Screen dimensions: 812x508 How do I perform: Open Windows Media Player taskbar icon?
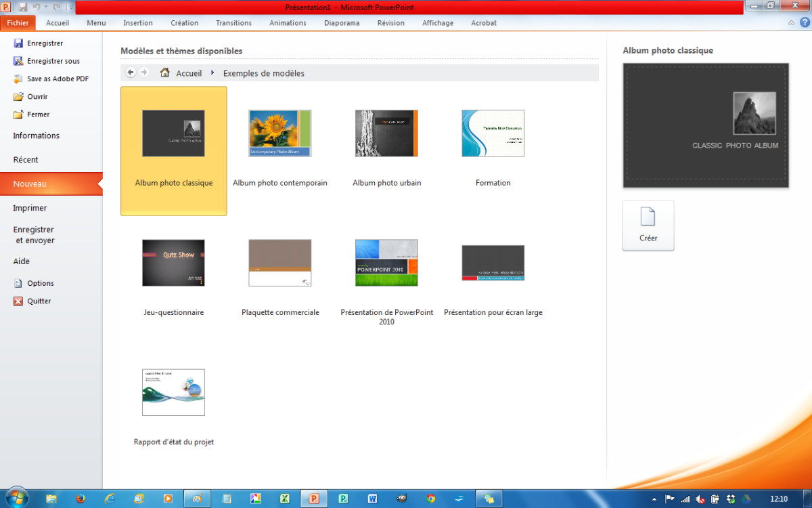(168, 499)
